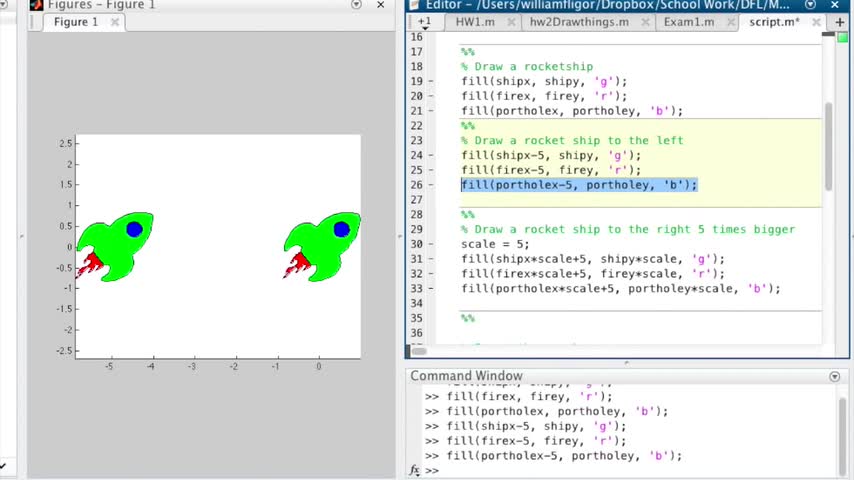Viewport: 854px width, 480px height.
Task: Click the blue porthole of the right rocket
Action: [x=341, y=229]
